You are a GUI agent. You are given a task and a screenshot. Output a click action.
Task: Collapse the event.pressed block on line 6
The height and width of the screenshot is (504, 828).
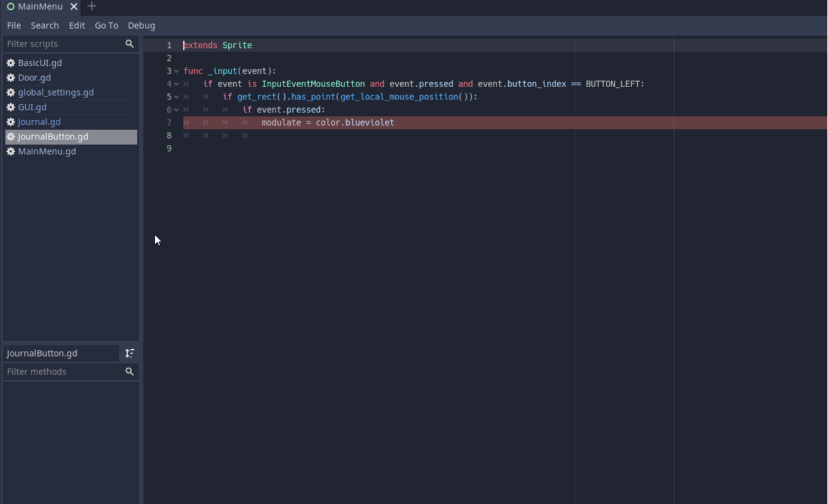(177, 110)
